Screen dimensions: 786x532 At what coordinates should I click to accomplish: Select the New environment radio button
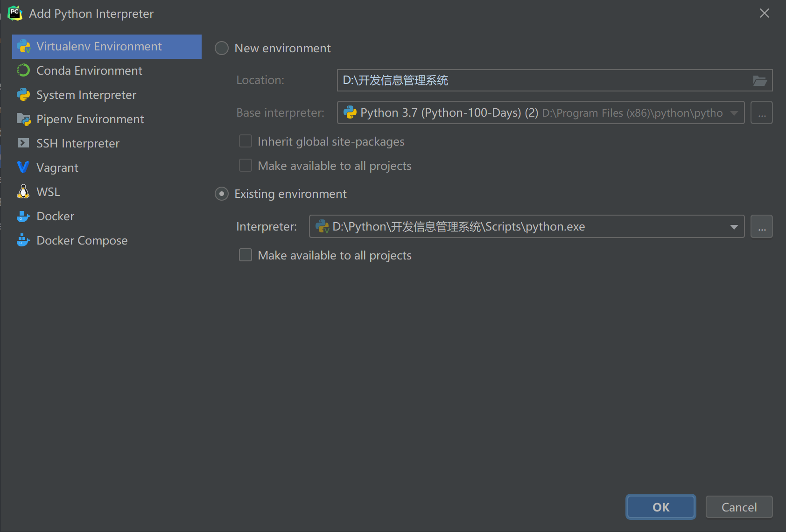coord(221,48)
